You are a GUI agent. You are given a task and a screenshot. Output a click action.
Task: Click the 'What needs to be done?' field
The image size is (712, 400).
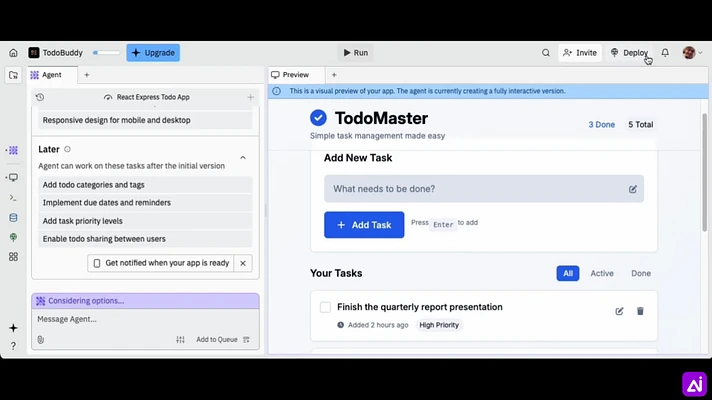coord(484,189)
